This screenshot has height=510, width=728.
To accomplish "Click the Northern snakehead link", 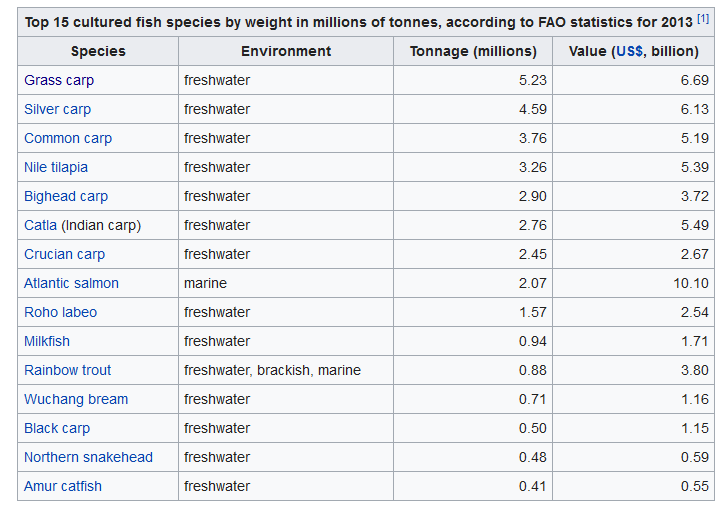I will 88,457.
